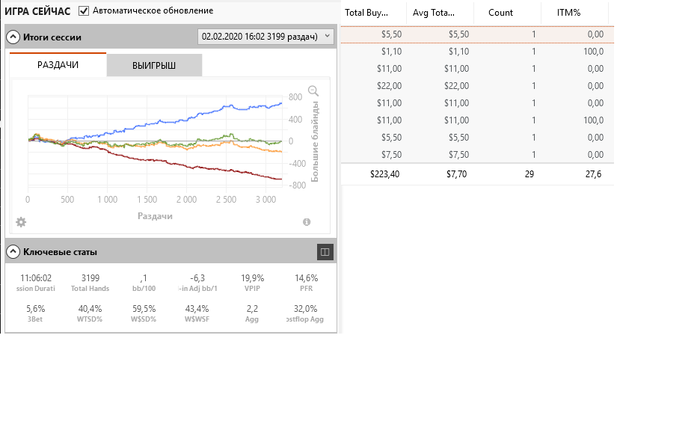Open graph settings gear icon
The width and height of the screenshot is (700, 445).
(x=21, y=222)
